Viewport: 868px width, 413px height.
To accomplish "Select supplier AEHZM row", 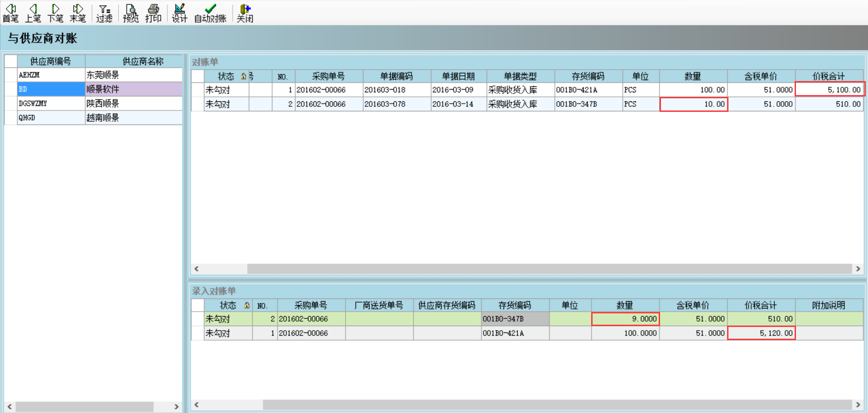I will pos(93,75).
